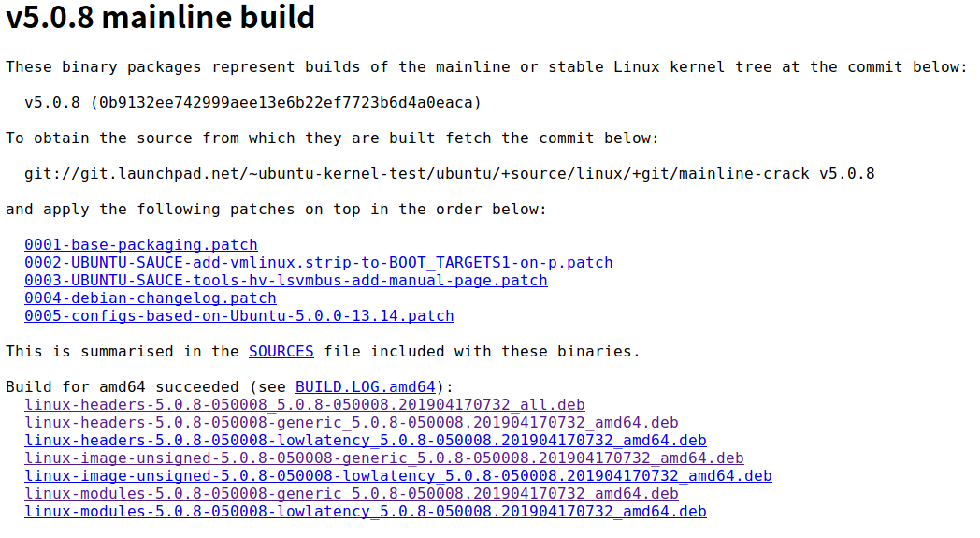Download the linux-headers lowlatency amd64 deb

point(365,441)
